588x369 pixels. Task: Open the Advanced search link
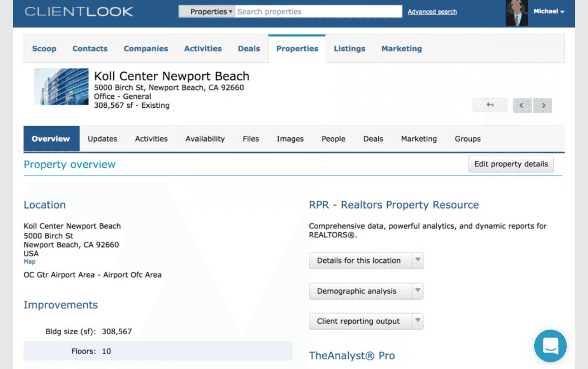[432, 12]
